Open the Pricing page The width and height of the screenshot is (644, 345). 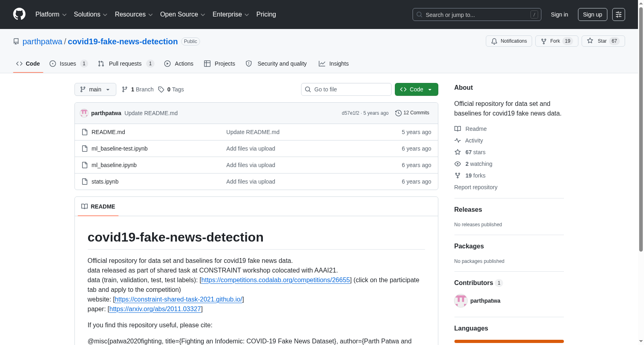click(x=266, y=14)
